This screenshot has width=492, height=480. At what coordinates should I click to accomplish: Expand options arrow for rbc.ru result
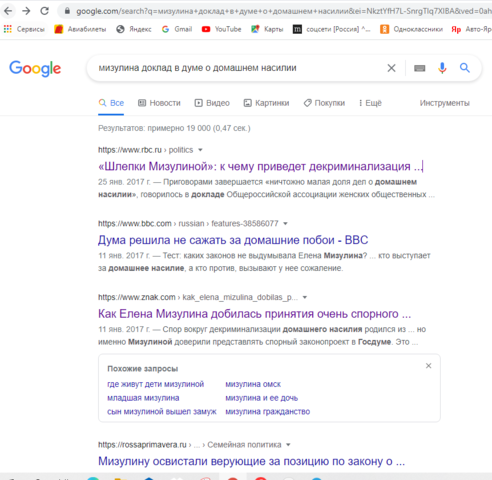(x=200, y=150)
